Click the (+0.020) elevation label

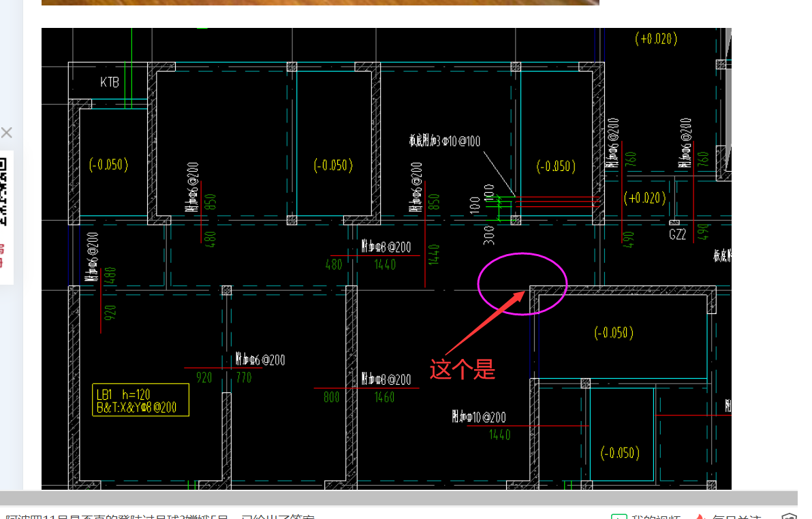tap(644, 198)
